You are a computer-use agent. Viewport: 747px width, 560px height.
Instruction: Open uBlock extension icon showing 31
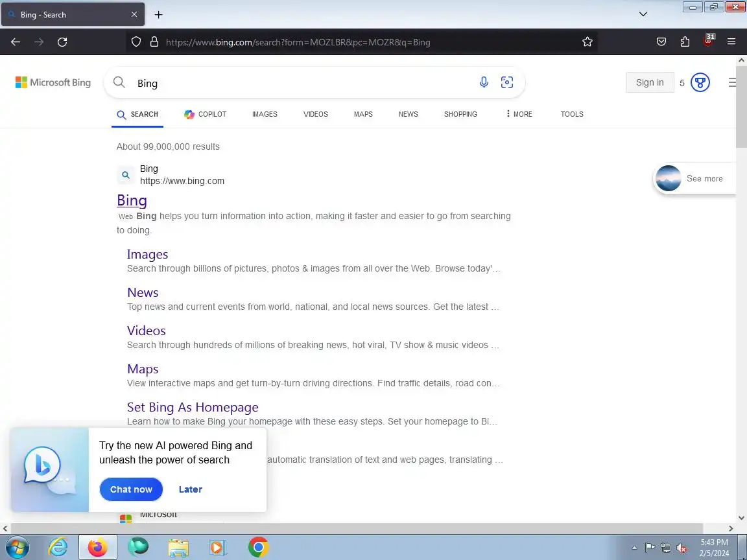tap(708, 40)
